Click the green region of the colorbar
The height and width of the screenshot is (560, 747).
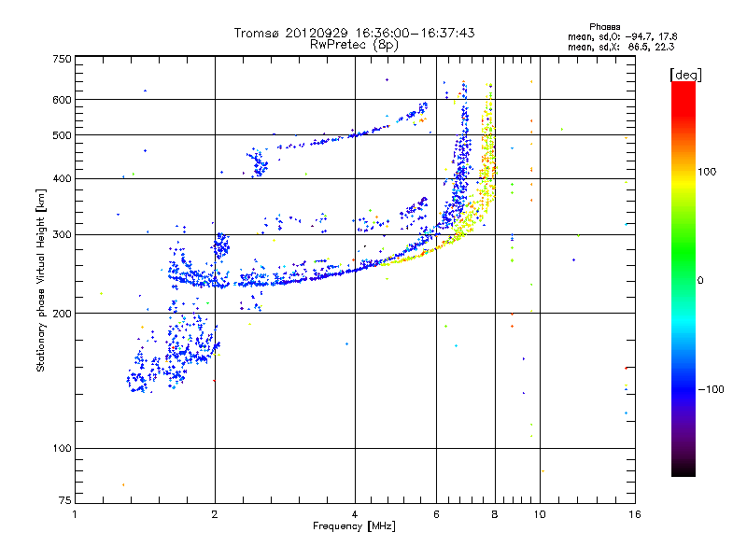tap(684, 252)
